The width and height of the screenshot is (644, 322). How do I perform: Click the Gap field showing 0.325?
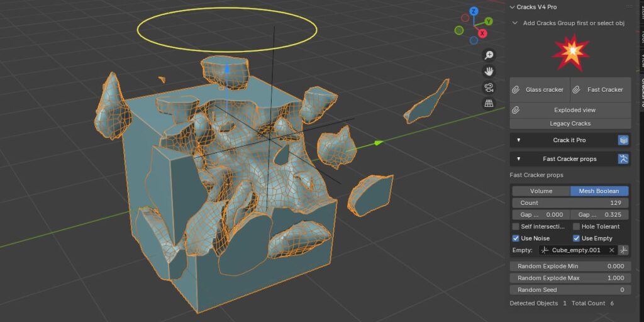[599, 215]
